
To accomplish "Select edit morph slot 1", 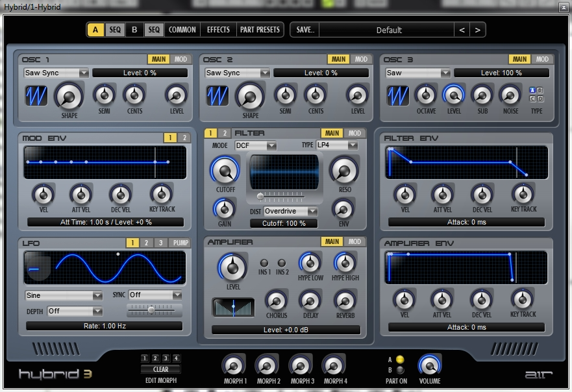I will [145, 358].
